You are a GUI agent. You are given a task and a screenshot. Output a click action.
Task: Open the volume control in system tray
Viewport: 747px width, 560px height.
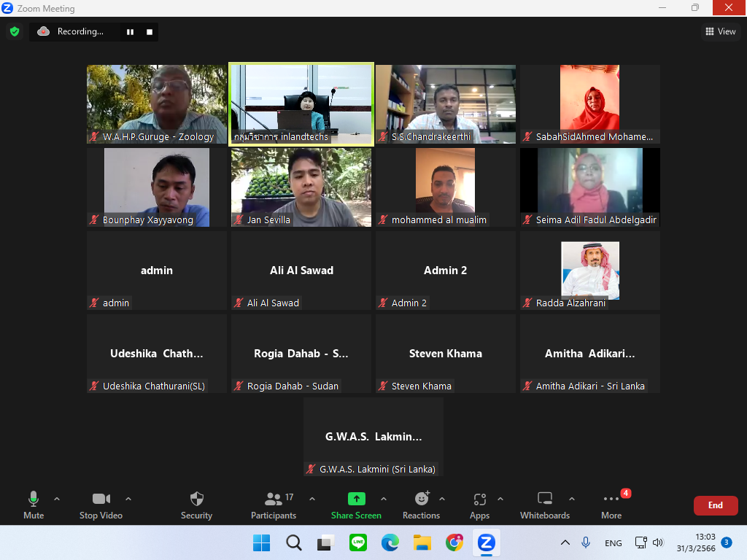click(658, 542)
